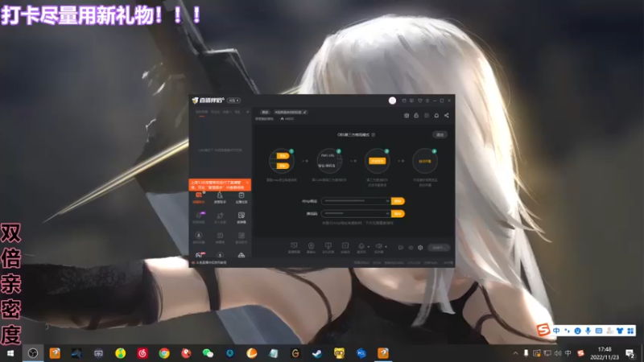644x362 pixels.
Task: Open the round avatar tool icon in the left panel
Action: (199, 237)
